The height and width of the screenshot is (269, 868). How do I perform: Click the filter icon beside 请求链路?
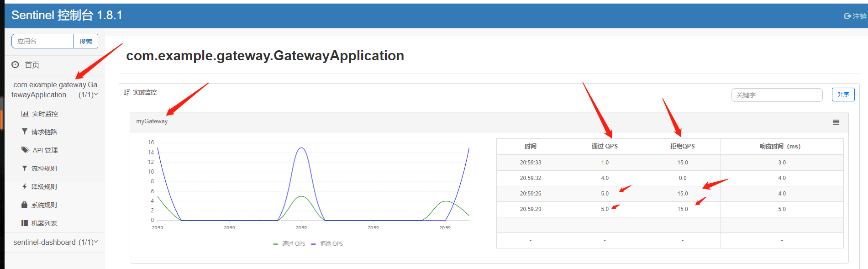tap(25, 132)
